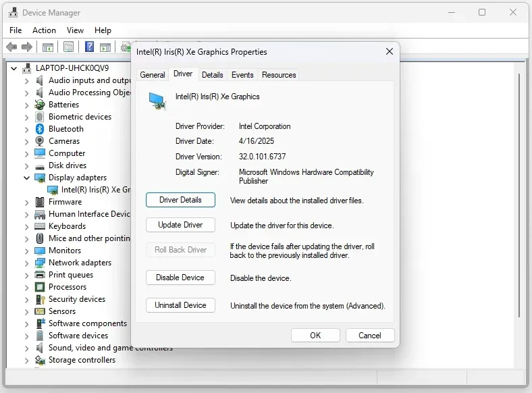The image size is (532, 393).
Task: Click the Processors chip icon
Action: click(40, 287)
